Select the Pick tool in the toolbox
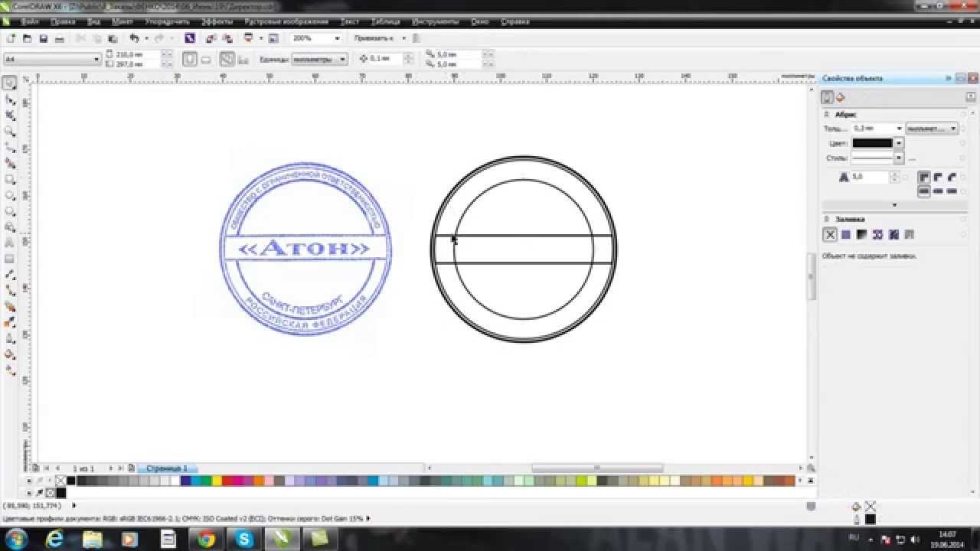This screenshot has width=980, height=551. [x=10, y=83]
